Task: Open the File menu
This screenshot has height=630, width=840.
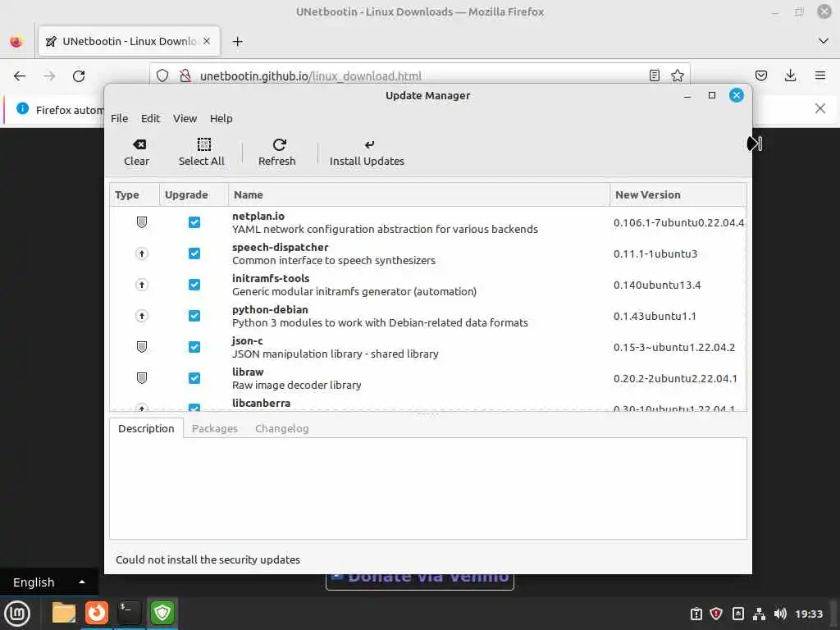Action: click(x=120, y=118)
